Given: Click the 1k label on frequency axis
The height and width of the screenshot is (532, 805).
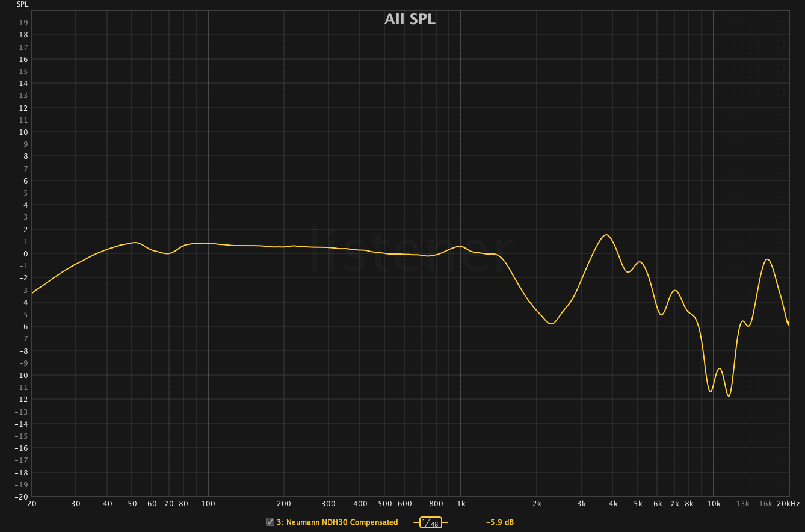Looking at the screenshot, I should pyautogui.click(x=461, y=504).
